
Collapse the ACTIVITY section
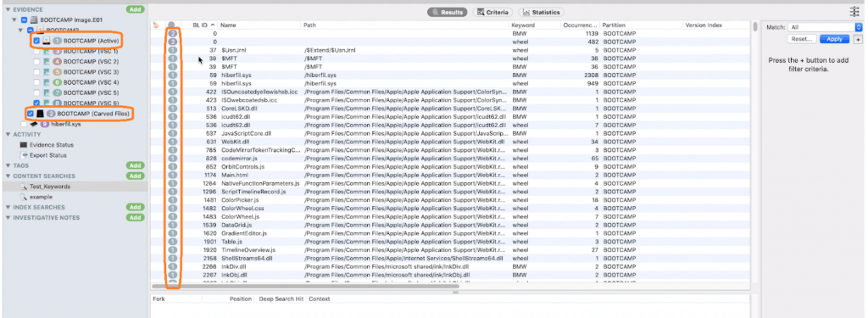(8, 134)
